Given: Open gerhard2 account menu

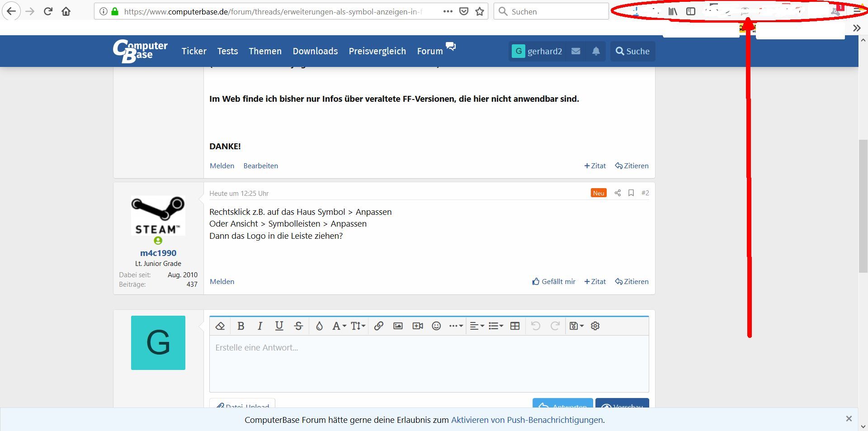Looking at the screenshot, I should point(537,51).
